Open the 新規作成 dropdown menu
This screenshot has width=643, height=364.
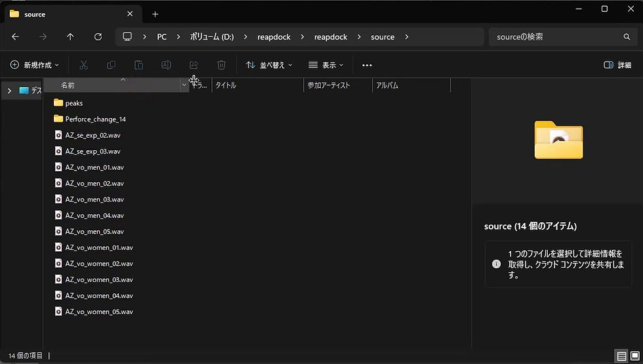point(34,65)
